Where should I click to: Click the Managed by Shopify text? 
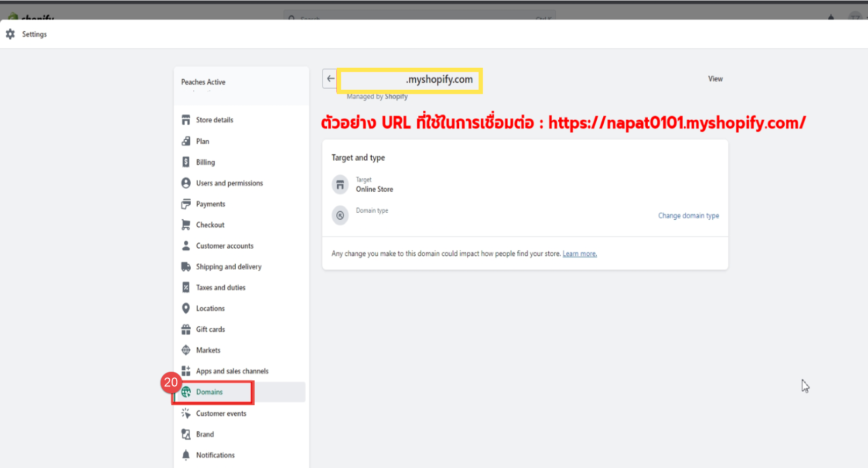(x=377, y=97)
